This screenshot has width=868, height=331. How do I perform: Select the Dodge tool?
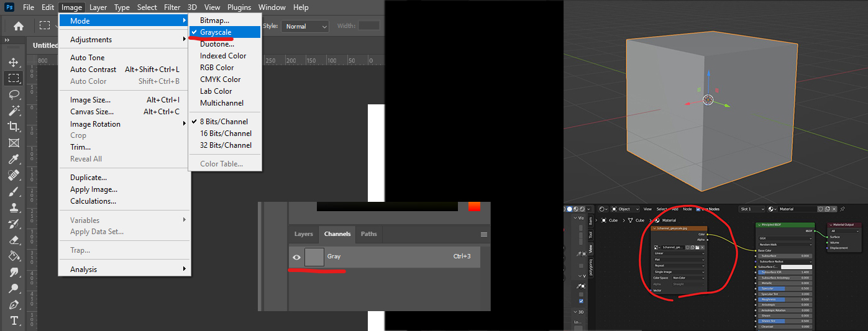coord(13,288)
